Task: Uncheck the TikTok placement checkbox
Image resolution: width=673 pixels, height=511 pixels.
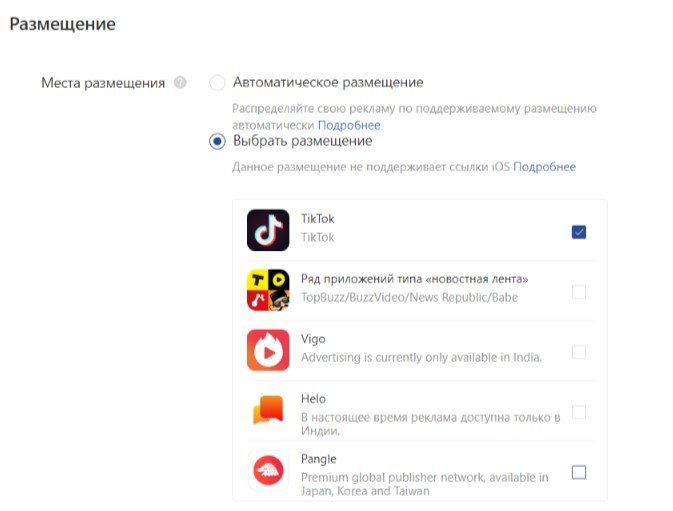Action: (x=579, y=232)
